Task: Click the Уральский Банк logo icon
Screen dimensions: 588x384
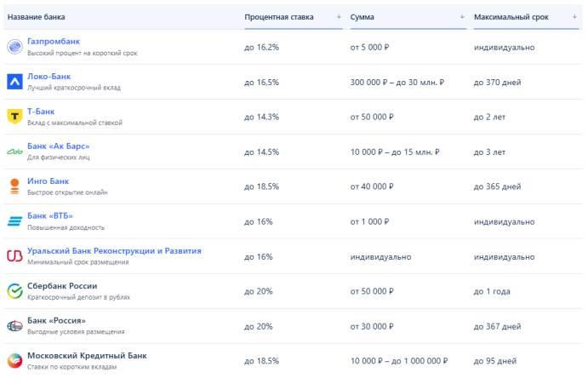Action: pos(14,256)
